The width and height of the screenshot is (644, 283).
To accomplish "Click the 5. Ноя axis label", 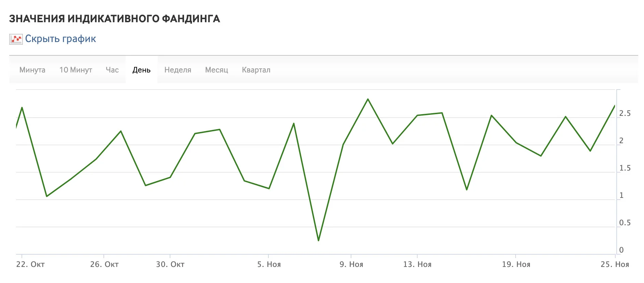I will tap(269, 264).
